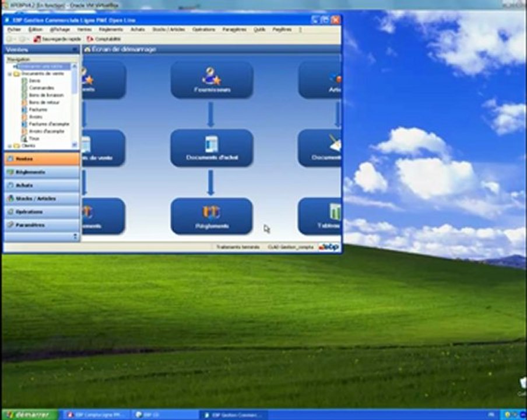Click the Corbeille icon on the desktop

(523, 386)
